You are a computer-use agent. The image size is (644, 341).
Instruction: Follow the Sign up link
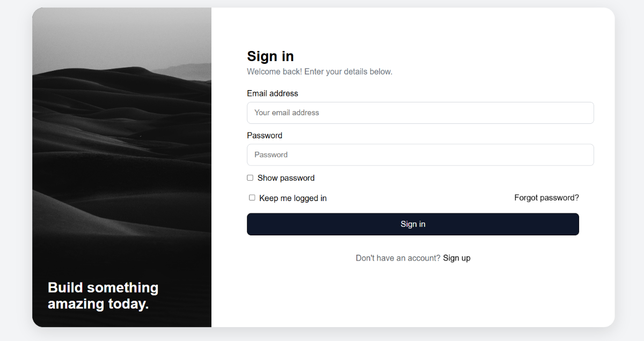457,258
